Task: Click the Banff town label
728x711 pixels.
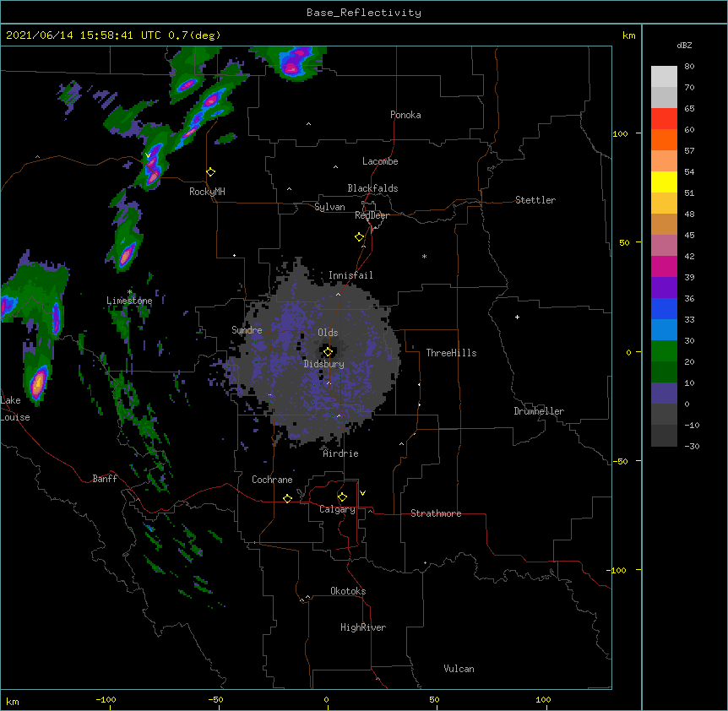Action: pyautogui.click(x=105, y=479)
